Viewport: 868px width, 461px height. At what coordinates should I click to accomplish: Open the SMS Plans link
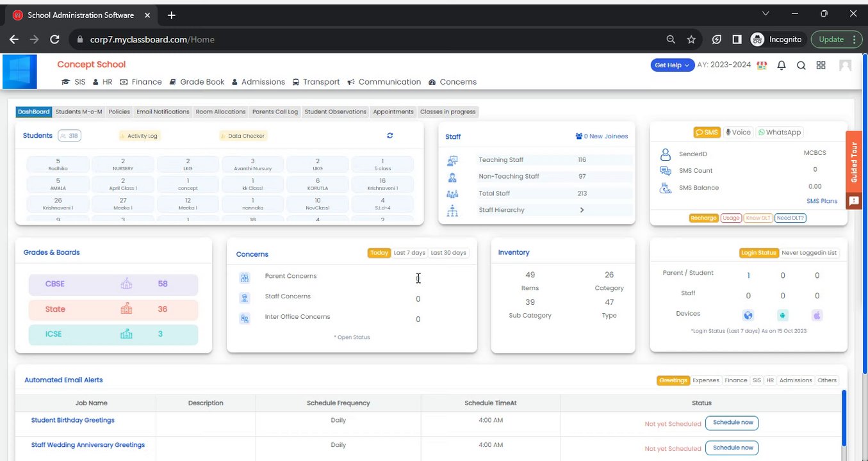[822, 201]
